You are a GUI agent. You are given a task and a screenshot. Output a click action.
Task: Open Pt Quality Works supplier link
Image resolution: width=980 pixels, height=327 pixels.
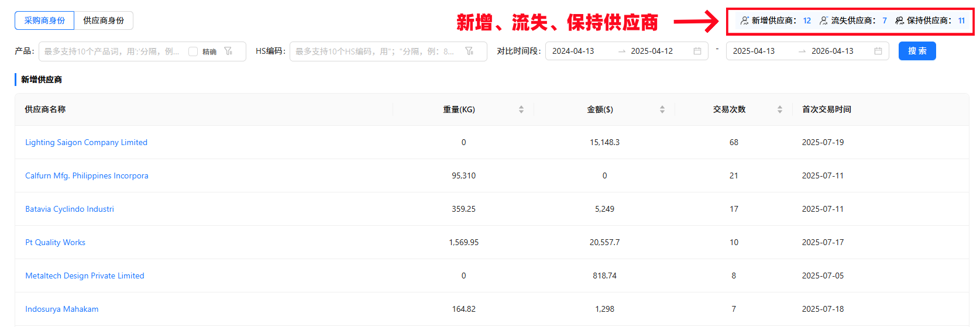(x=55, y=242)
